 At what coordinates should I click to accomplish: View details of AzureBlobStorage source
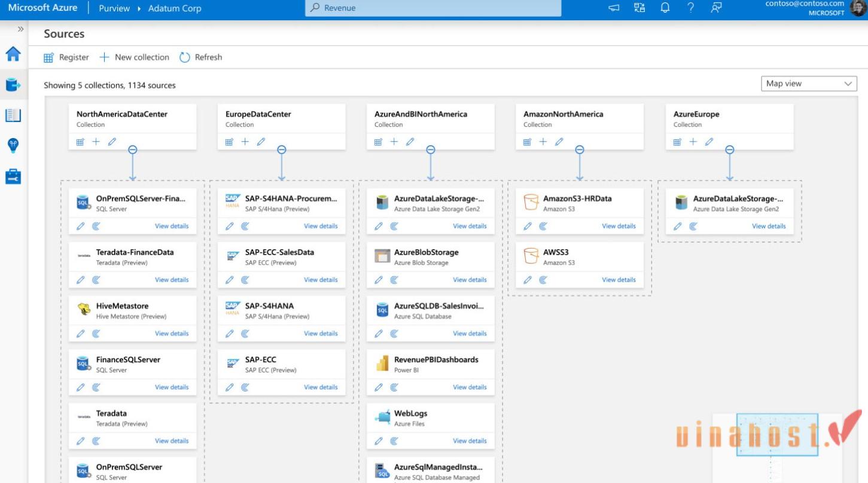(470, 280)
